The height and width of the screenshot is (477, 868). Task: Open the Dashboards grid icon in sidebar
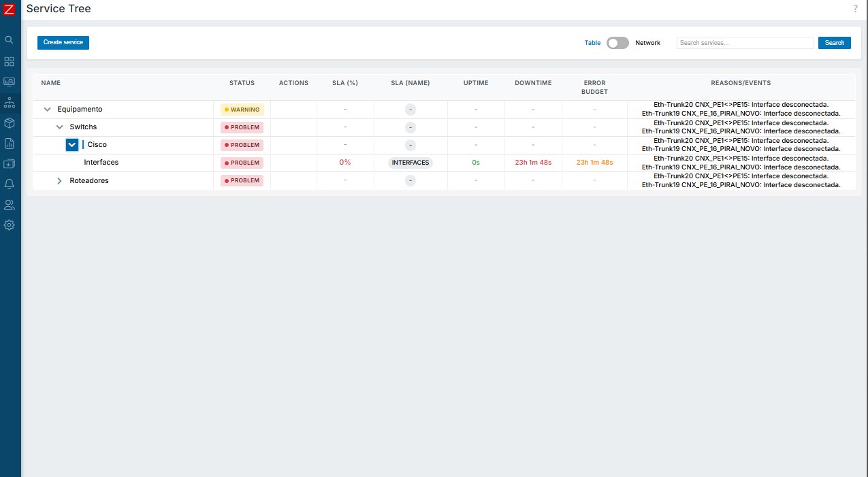point(9,61)
